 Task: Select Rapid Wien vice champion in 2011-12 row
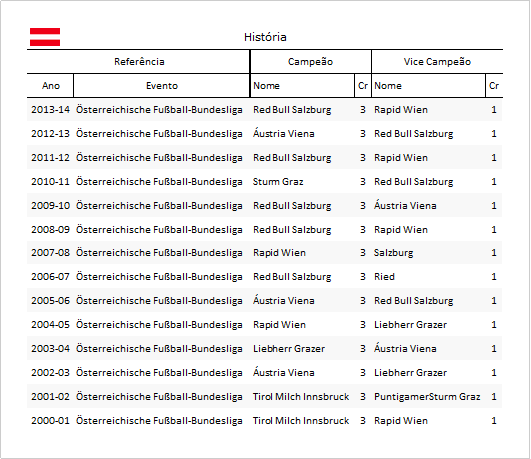401,158
